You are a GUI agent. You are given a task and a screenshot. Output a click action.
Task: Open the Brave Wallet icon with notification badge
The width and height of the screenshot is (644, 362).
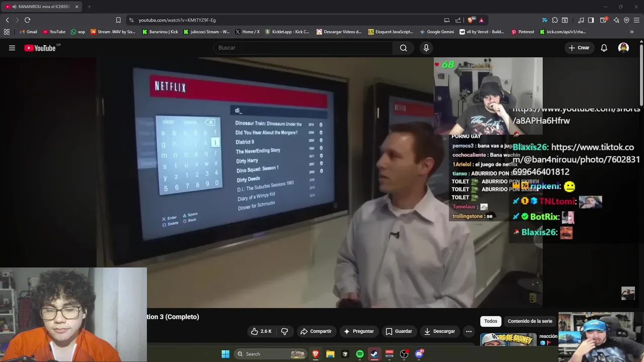[x=603, y=20]
